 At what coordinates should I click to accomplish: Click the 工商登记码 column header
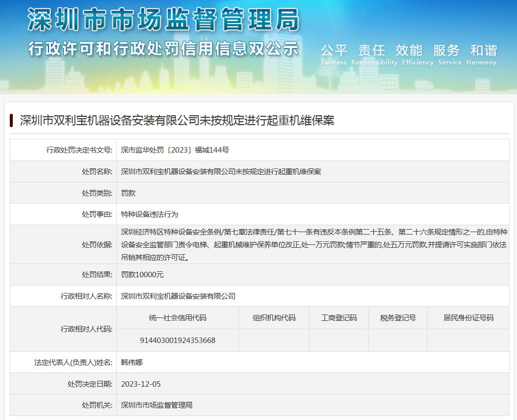tap(339, 318)
